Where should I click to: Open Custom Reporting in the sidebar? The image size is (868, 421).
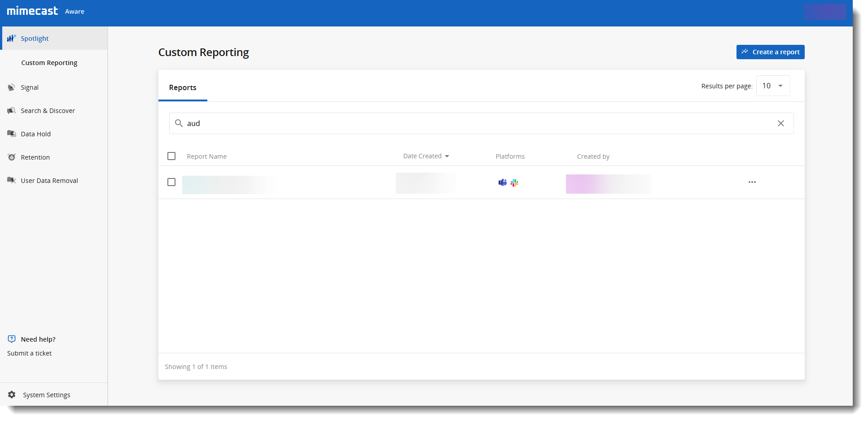coord(49,63)
